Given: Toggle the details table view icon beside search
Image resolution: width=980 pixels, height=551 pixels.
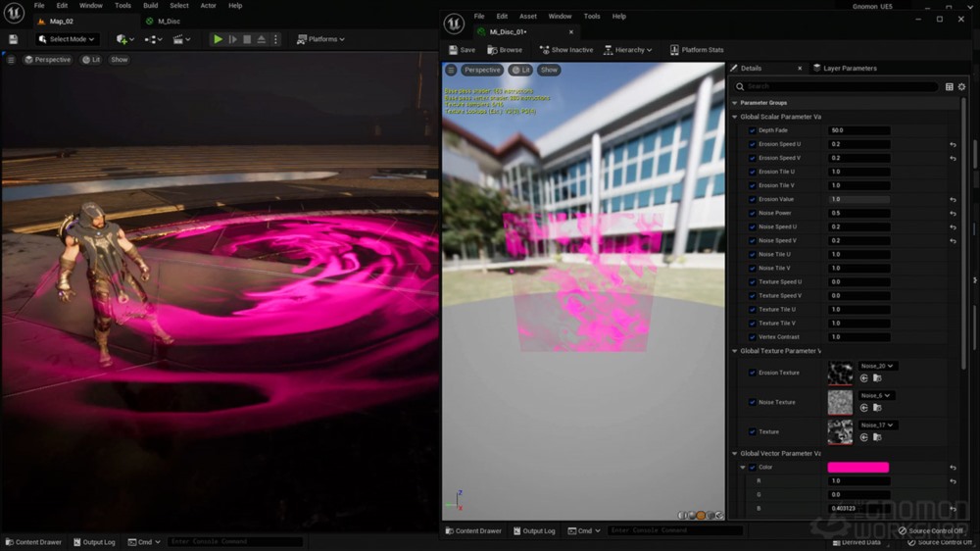Looking at the screenshot, I should pyautogui.click(x=950, y=87).
